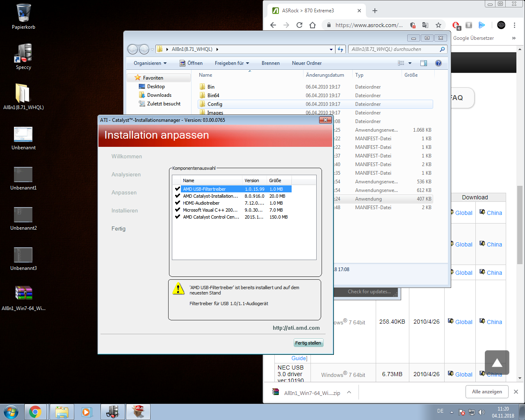This screenshot has width=525, height=420.
Task: Click the Explorer refresh button beside address bar
Action: pos(340,49)
